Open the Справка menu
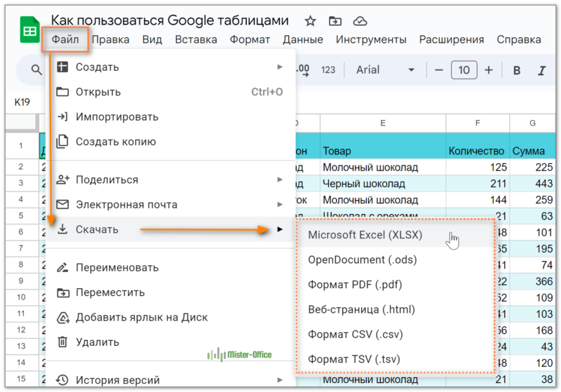561x392 pixels. tap(519, 39)
